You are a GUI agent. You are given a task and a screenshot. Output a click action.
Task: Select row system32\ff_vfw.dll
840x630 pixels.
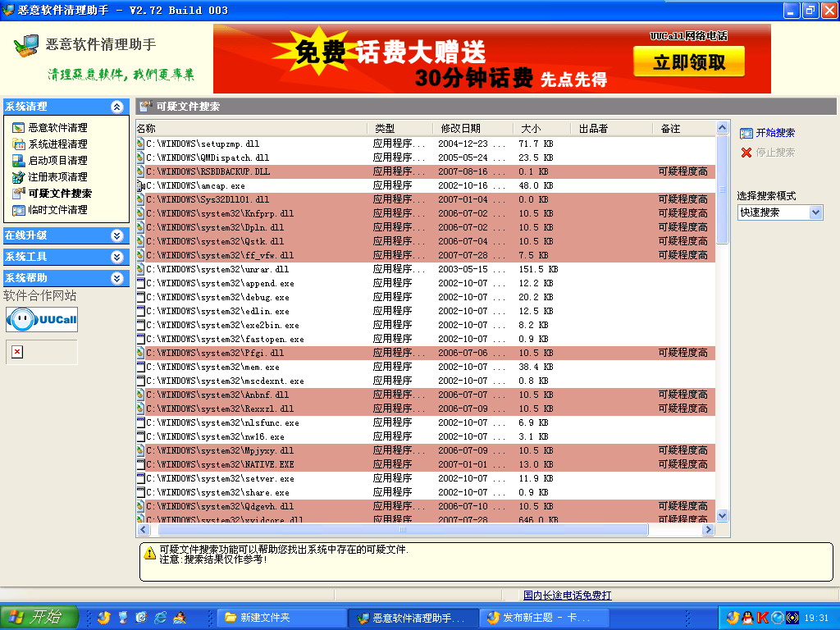pyautogui.click(x=426, y=255)
